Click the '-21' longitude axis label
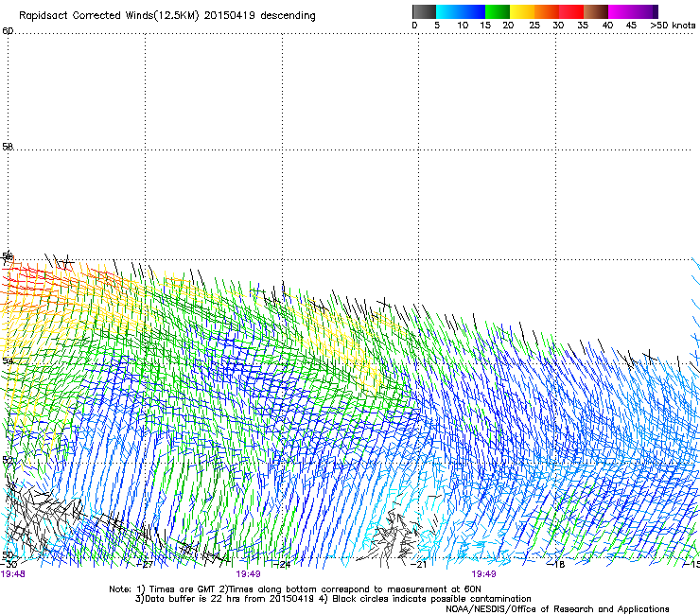The image size is (700, 615). click(x=419, y=564)
